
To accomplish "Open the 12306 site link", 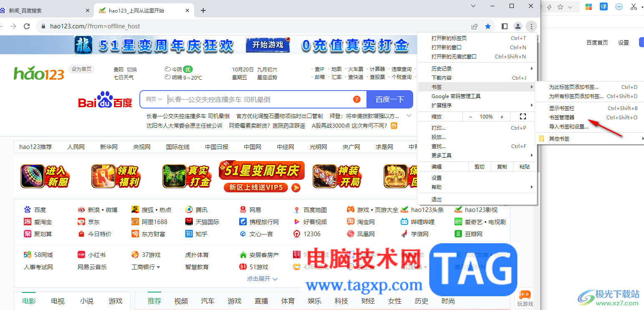I will pyautogui.click(x=307, y=234).
